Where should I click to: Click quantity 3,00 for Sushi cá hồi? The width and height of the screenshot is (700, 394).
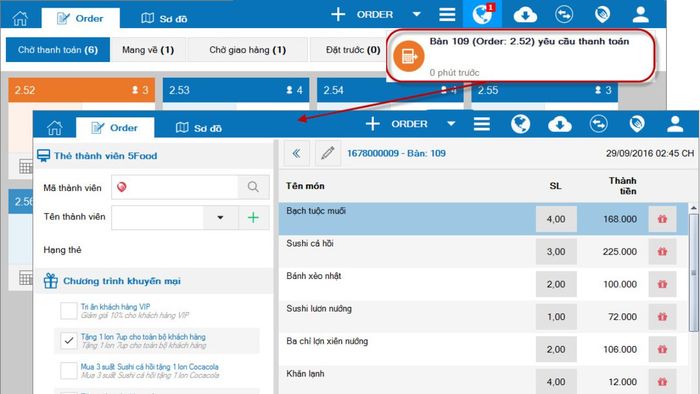tap(556, 252)
